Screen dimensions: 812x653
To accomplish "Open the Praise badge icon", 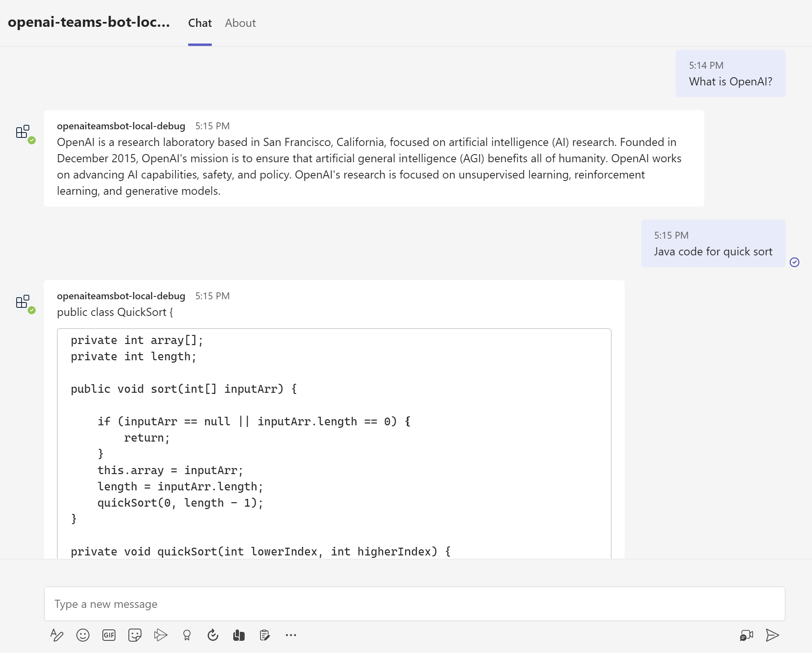I will 187,635.
